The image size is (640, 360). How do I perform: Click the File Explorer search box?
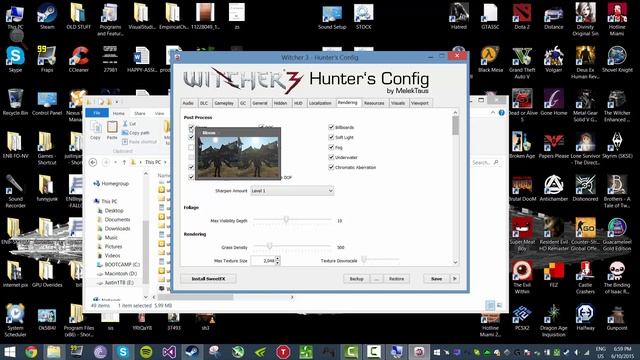(486, 162)
